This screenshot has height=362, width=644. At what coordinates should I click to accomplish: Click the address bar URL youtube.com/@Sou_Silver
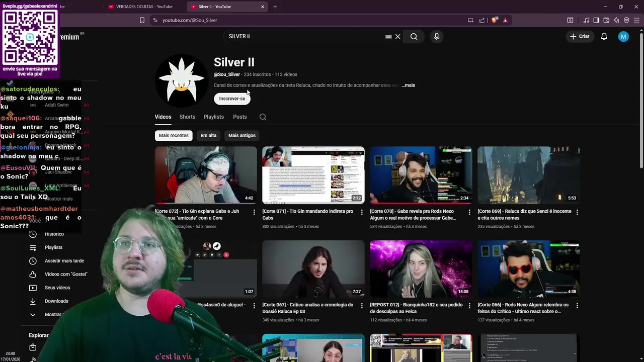coord(190,20)
